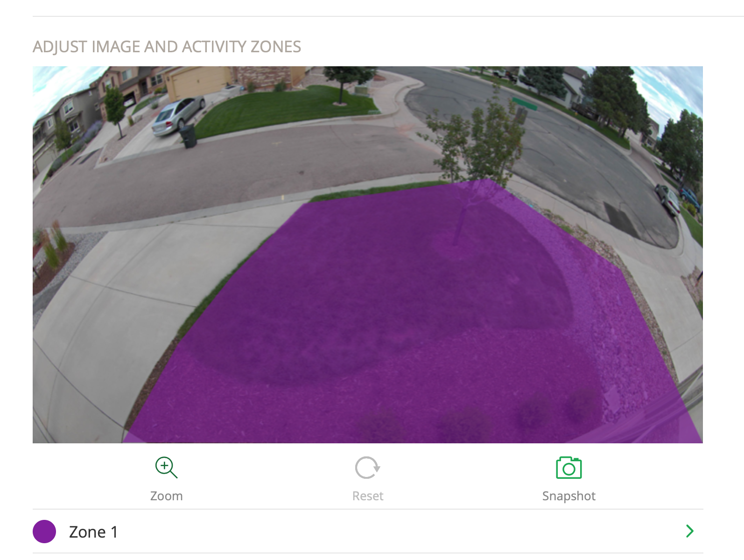744x560 pixels.
Task: Click the Reset text label
Action: point(367,496)
